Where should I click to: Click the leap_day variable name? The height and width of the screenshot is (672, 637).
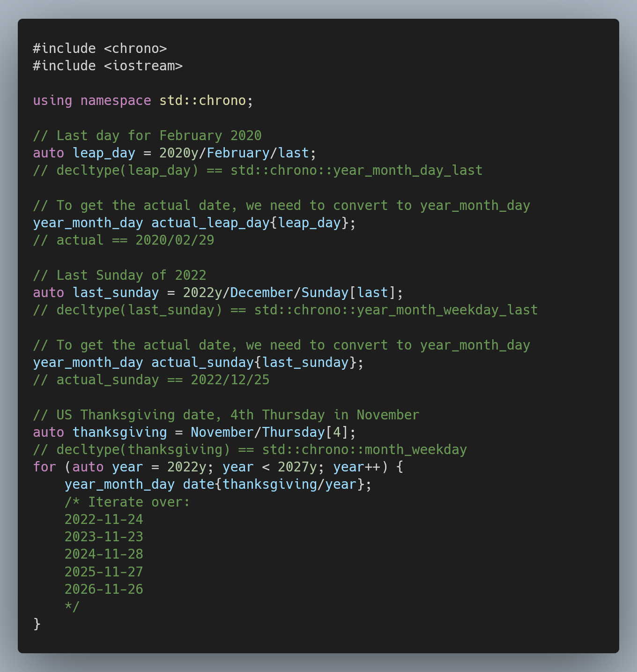pos(103,153)
